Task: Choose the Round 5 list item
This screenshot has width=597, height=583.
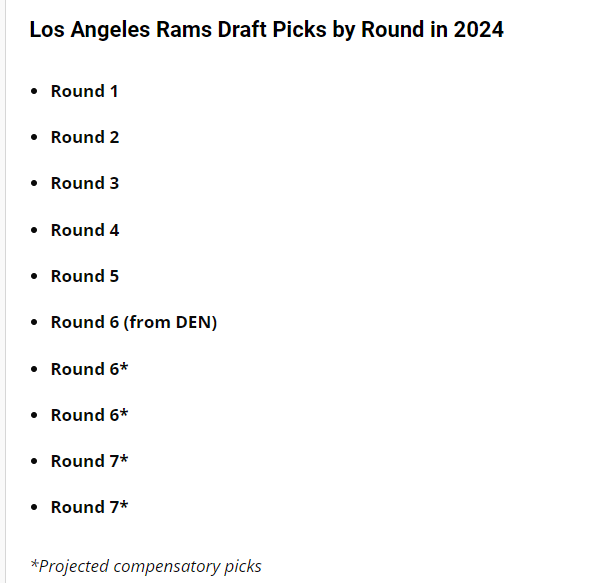Action: pyautogui.click(x=85, y=276)
